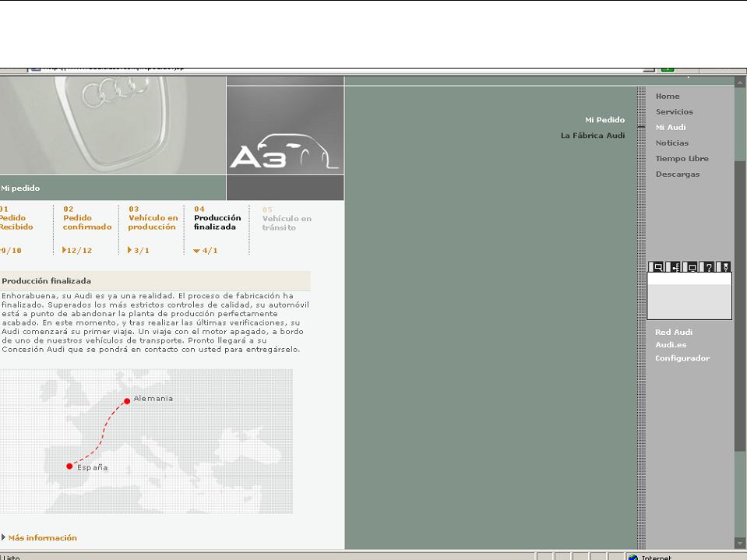Select step 05 Vehículo en tránsito
Image resolution: width=747 pixels, height=560 pixels.
pyautogui.click(x=287, y=219)
